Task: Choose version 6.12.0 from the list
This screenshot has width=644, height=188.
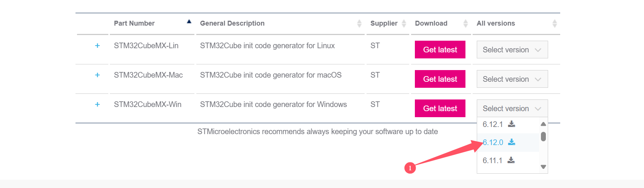Action: coord(493,142)
